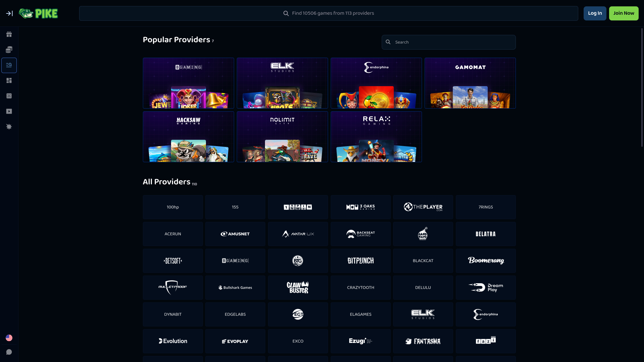
Task: Open the burst badge sidebar icon
Action: click(x=9, y=127)
